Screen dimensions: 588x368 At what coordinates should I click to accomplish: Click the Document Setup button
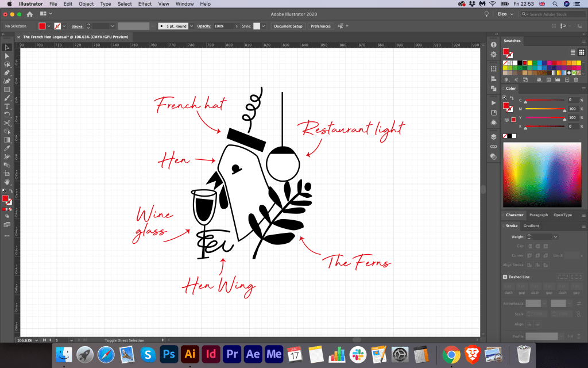pos(288,26)
